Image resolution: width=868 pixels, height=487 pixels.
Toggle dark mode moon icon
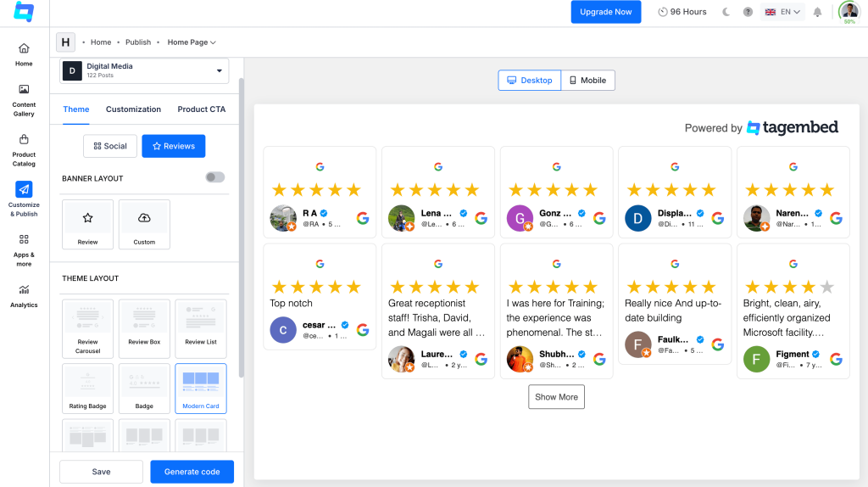click(x=726, y=12)
